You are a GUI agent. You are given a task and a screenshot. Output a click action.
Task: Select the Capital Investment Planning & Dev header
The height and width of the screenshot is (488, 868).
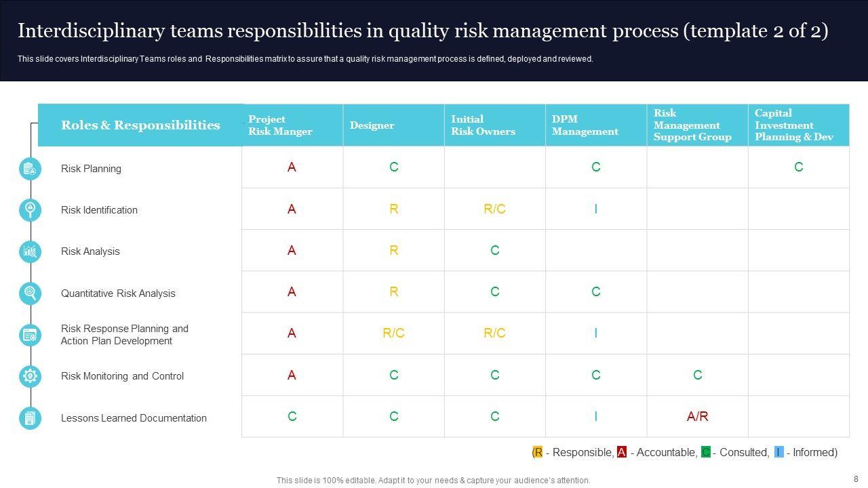793,125
